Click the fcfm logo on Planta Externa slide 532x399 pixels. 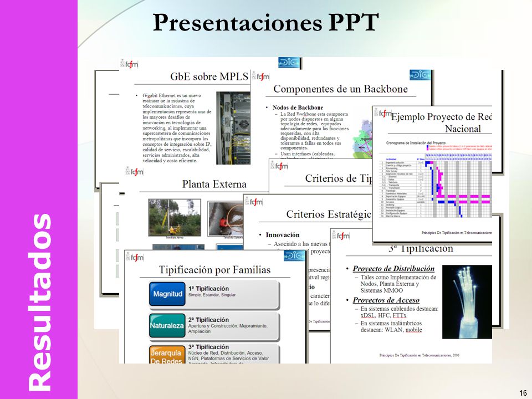coord(134,171)
